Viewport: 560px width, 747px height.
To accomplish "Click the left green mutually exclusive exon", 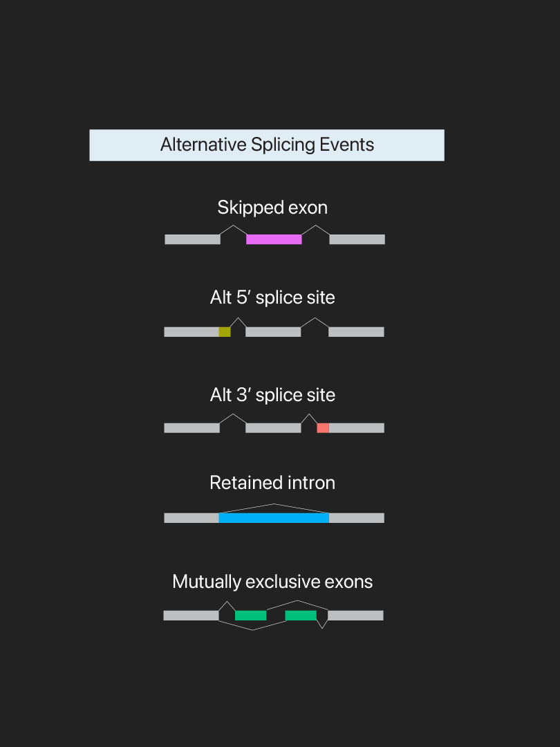I will (250, 616).
